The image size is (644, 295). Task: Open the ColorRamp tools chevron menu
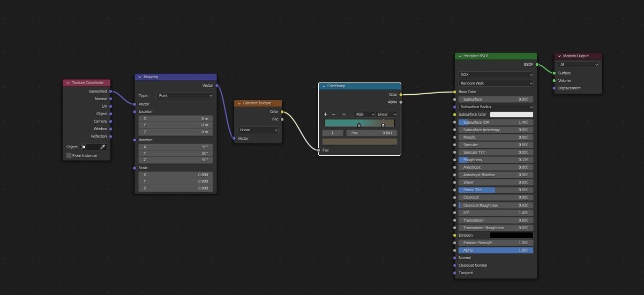[344, 114]
